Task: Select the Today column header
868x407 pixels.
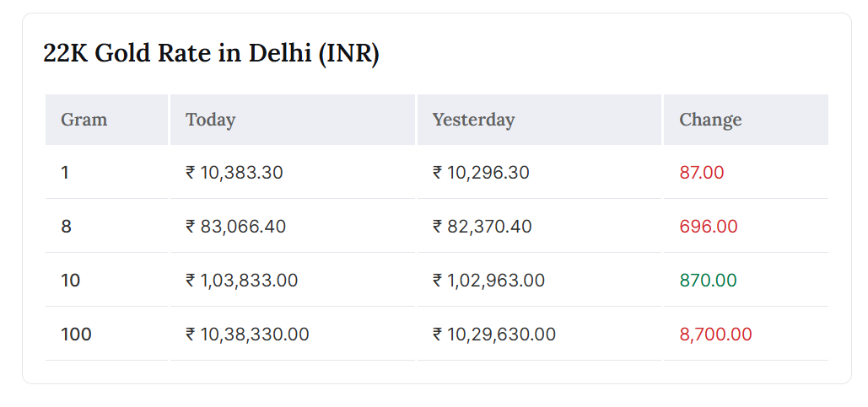Action: tap(210, 120)
